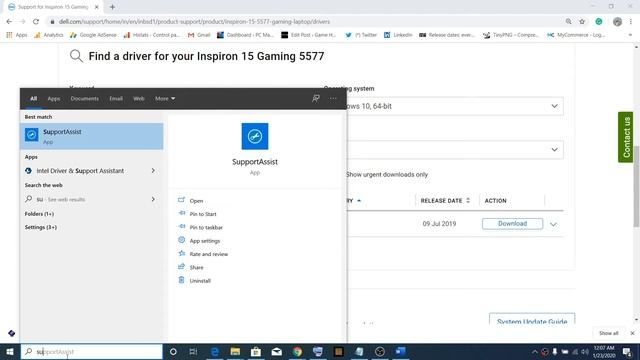The height and width of the screenshot is (360, 640).
Task: Open Apps bookmarks shortcut
Action: tap(17, 35)
